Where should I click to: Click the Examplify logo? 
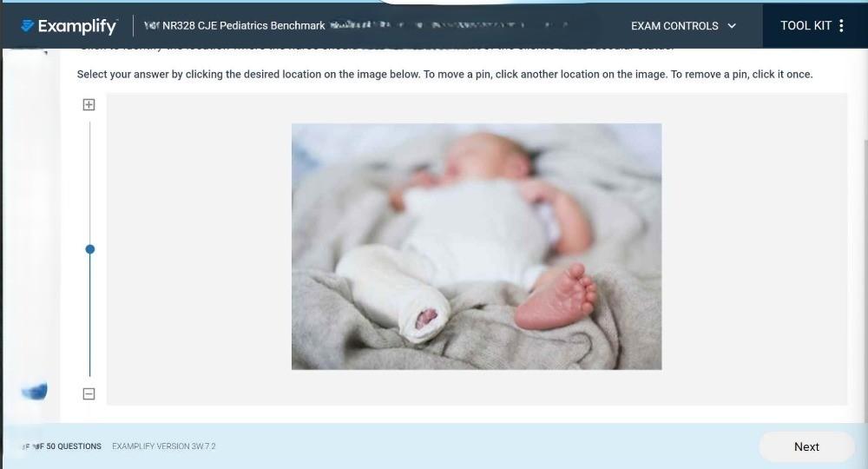coord(69,26)
